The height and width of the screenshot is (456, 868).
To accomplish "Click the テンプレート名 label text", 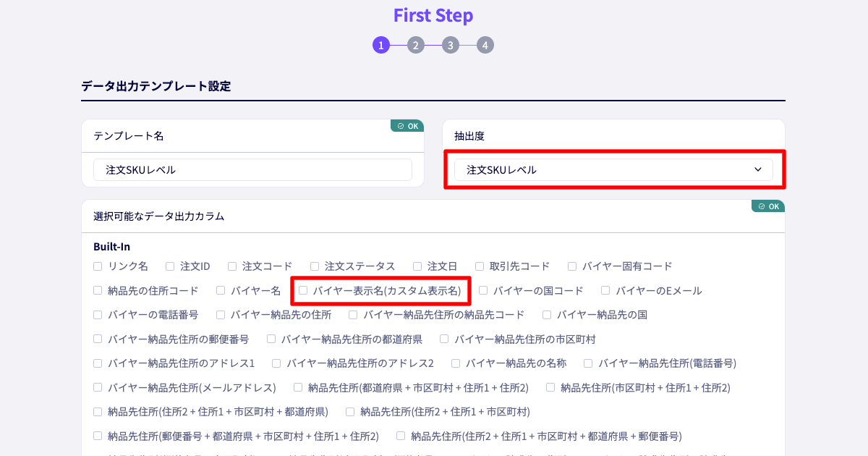I will [128, 135].
